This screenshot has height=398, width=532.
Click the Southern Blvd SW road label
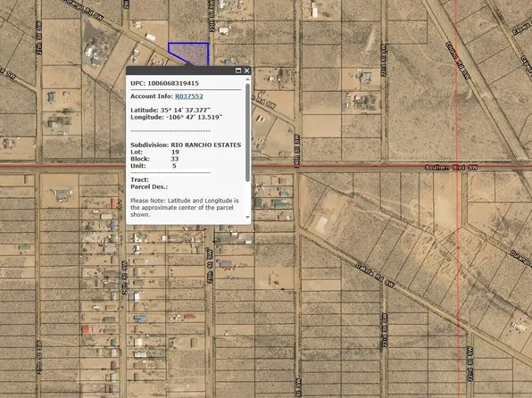point(451,168)
